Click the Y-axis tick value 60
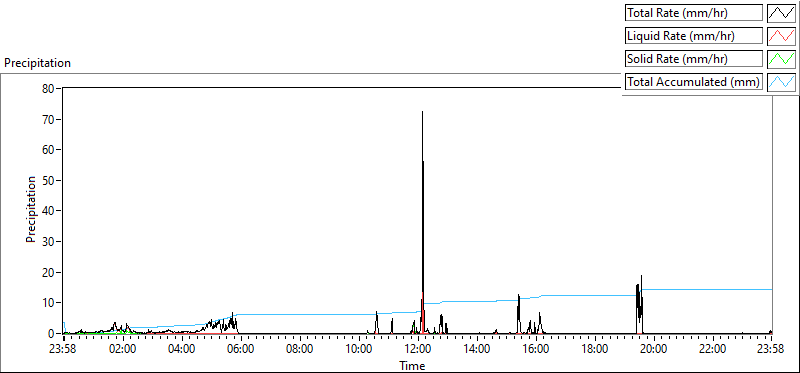The image size is (800, 373). pos(48,150)
